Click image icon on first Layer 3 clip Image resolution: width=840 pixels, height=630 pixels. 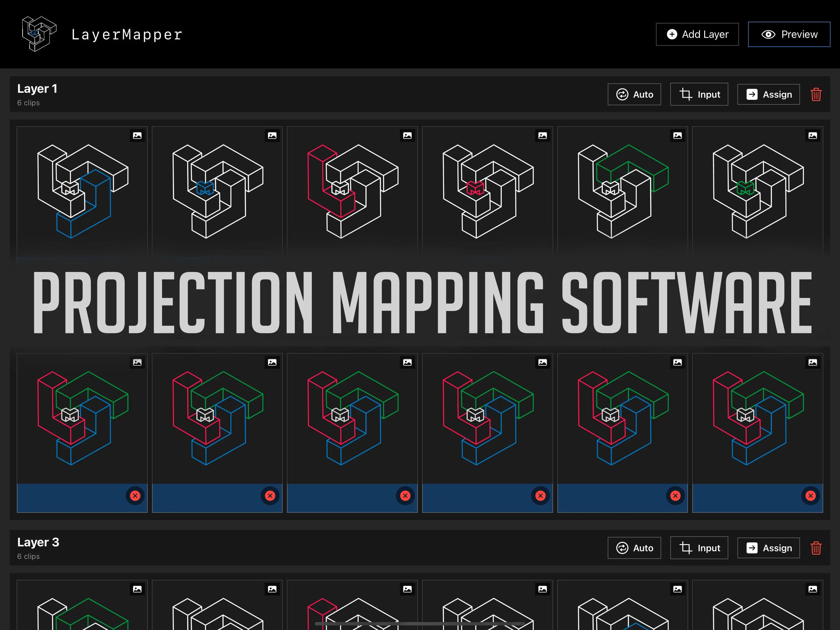(137, 589)
